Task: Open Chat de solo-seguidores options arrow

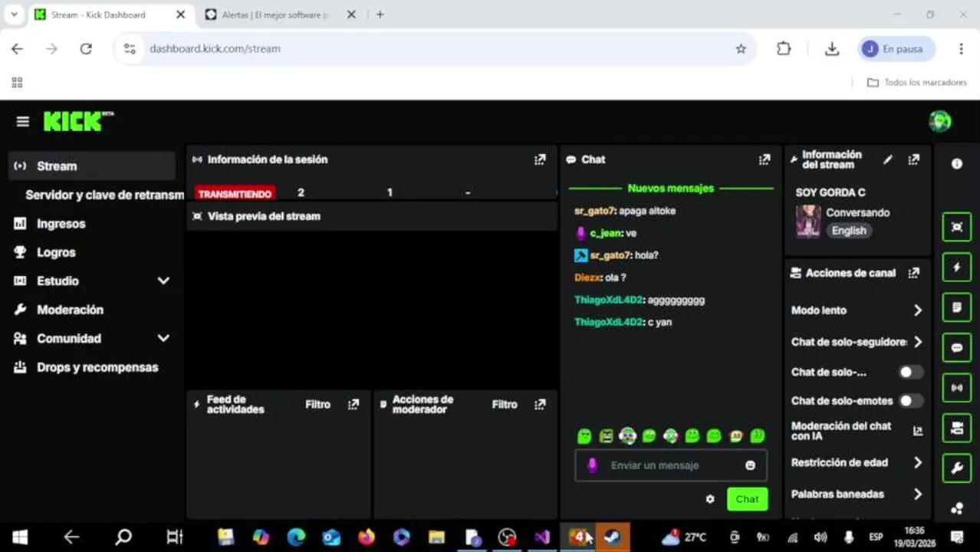Action: tap(918, 342)
